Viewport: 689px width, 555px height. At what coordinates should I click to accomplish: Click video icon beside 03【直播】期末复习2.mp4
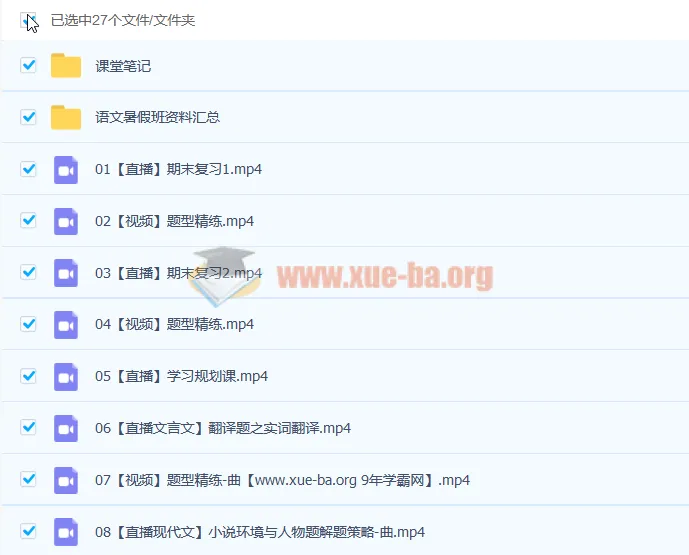tap(66, 273)
